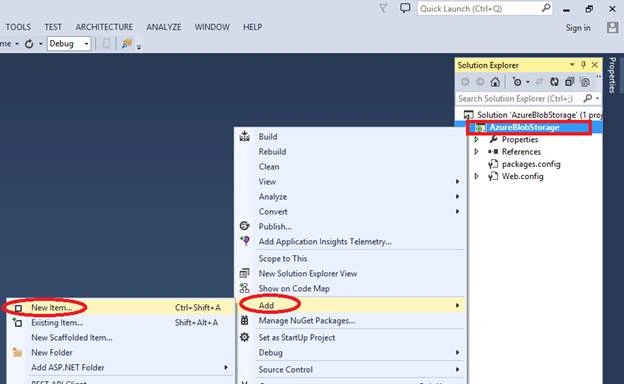Click the account avatar icon
Screen dimensions: 624x384
[612, 27]
